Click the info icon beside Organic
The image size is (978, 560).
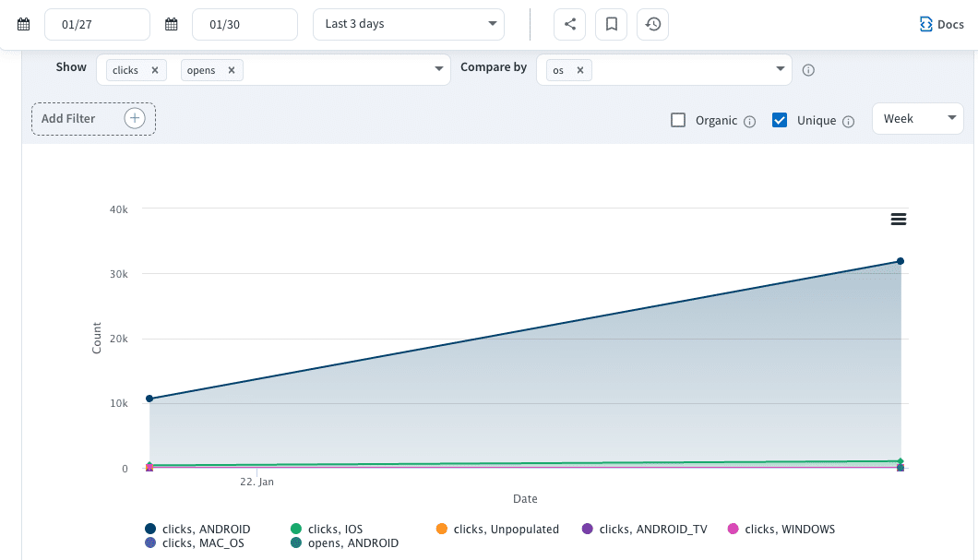point(749,120)
